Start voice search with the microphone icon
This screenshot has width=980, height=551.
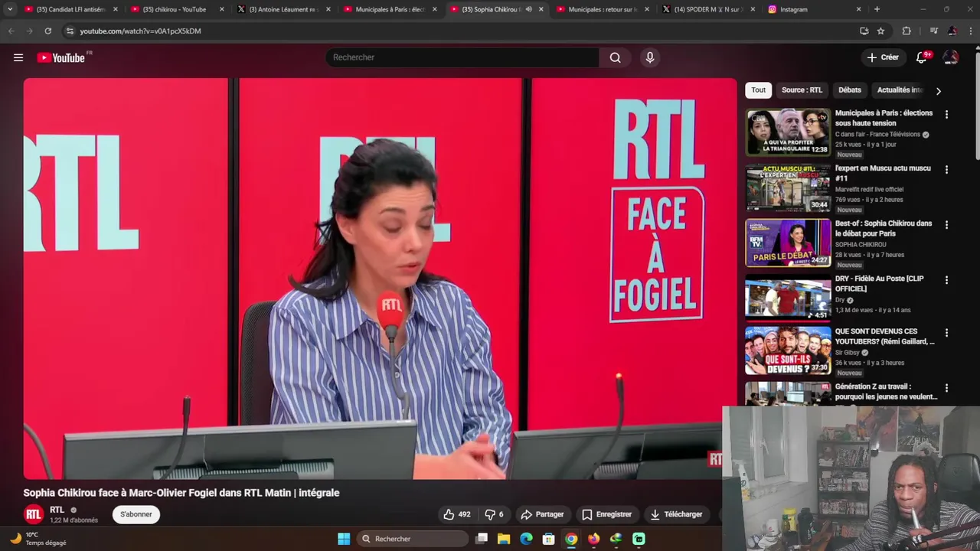tap(650, 57)
